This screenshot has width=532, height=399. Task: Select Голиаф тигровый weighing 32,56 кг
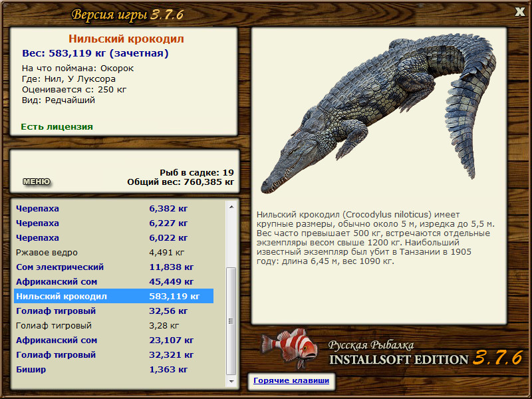114,311
